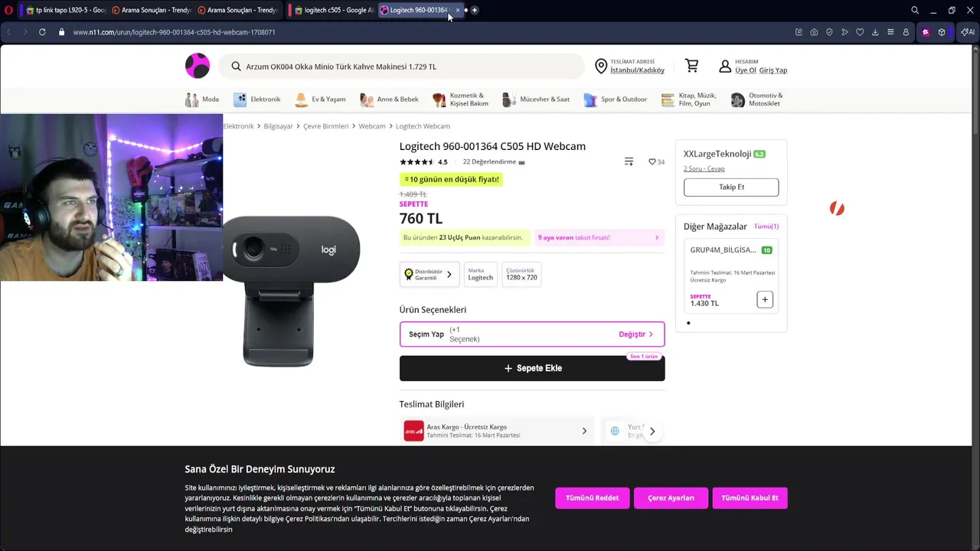
Task: Open the Webcam breadcrumb link
Action: click(x=372, y=126)
